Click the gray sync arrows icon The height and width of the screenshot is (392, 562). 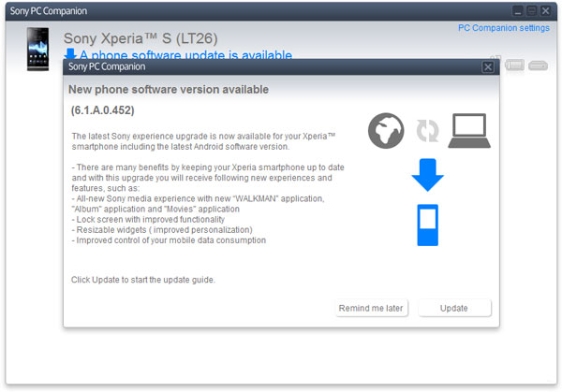(x=428, y=131)
